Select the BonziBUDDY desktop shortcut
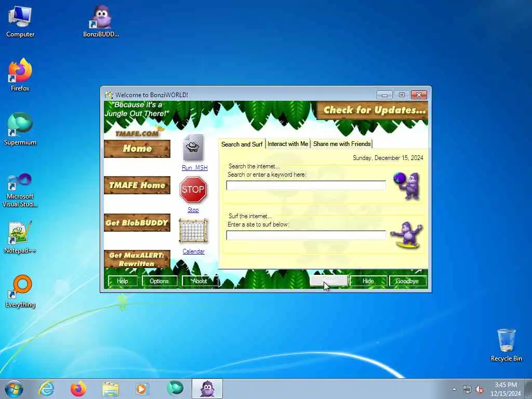532x399 pixels. click(x=101, y=21)
